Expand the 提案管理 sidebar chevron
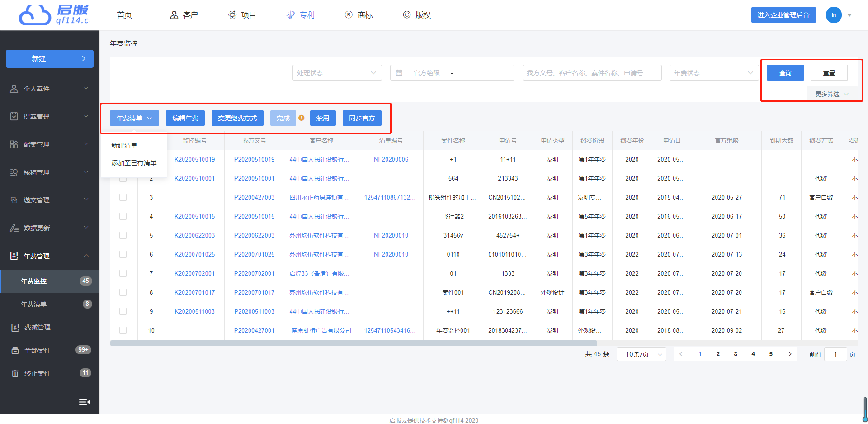The width and height of the screenshot is (868, 424). tap(86, 116)
